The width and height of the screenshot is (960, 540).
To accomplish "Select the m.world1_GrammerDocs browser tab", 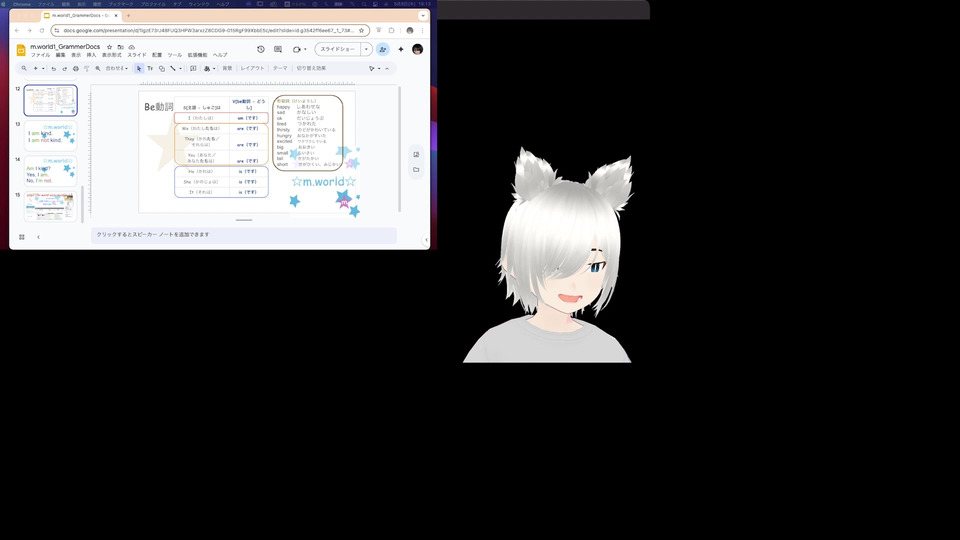I will pos(80,16).
